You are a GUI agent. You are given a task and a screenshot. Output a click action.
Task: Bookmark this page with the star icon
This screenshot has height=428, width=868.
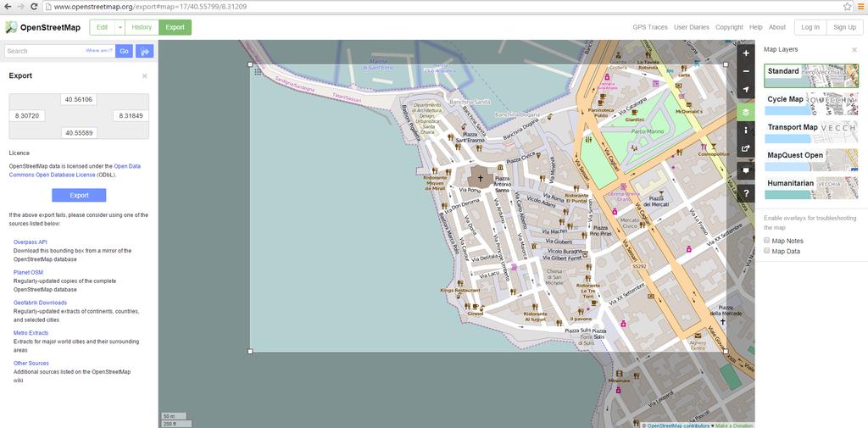[x=847, y=7]
